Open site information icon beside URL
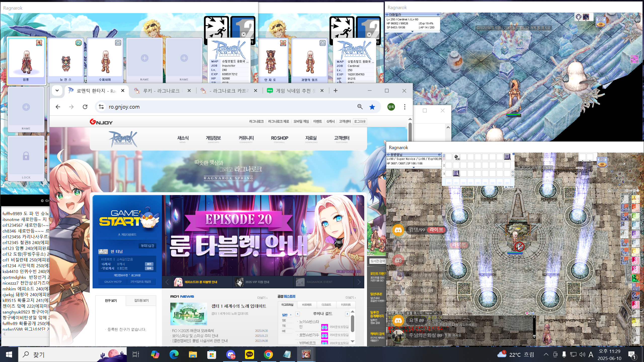Viewport: 644px width, 362px height. click(x=101, y=107)
